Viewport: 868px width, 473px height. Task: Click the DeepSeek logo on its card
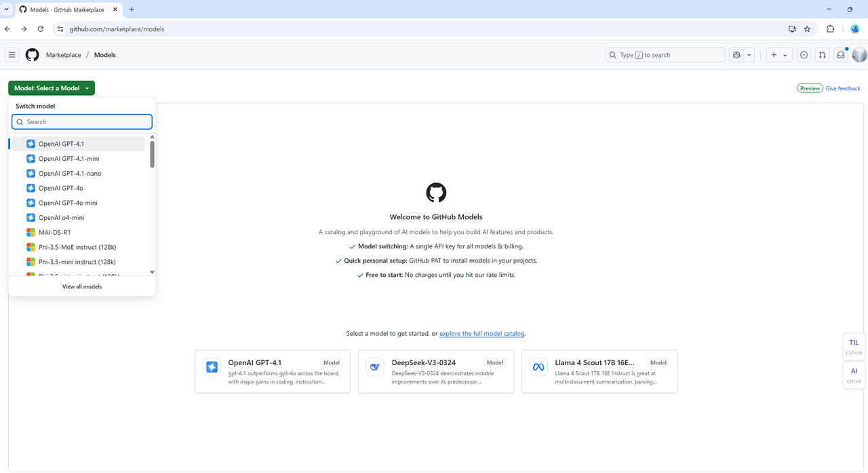[x=375, y=366]
